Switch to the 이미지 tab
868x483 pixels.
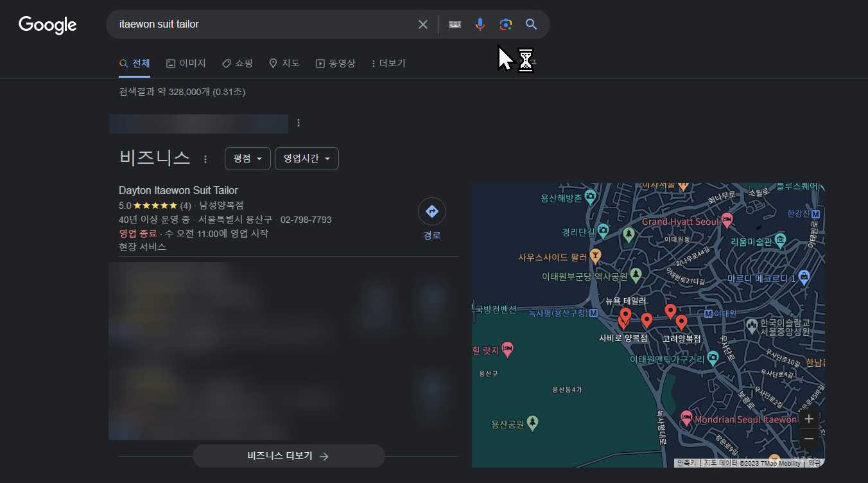pos(186,64)
